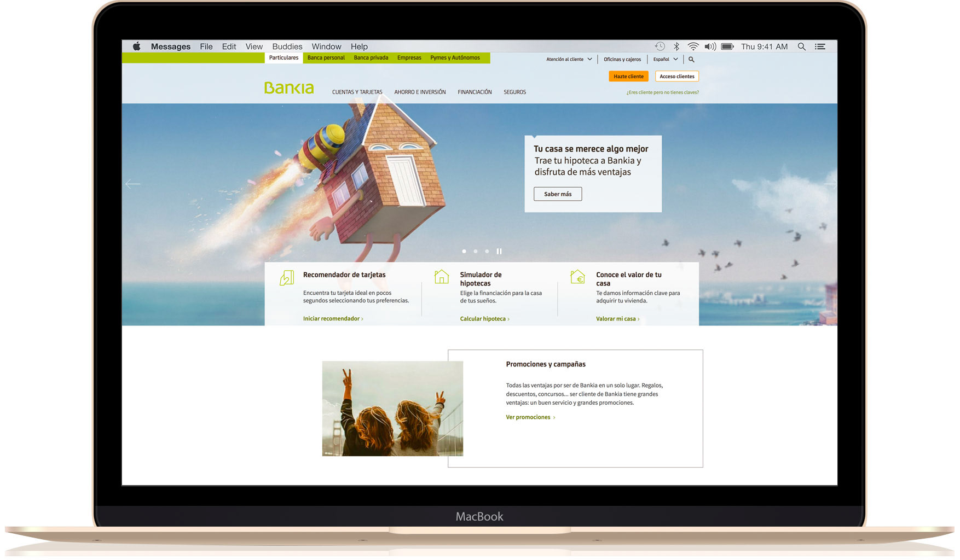Click the Saber más button
Image resolution: width=960 pixels, height=560 pixels.
pos(558,194)
